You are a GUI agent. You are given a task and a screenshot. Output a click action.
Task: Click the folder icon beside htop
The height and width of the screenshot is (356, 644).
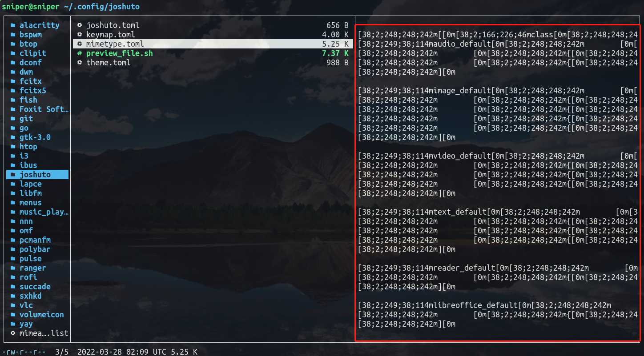click(13, 147)
